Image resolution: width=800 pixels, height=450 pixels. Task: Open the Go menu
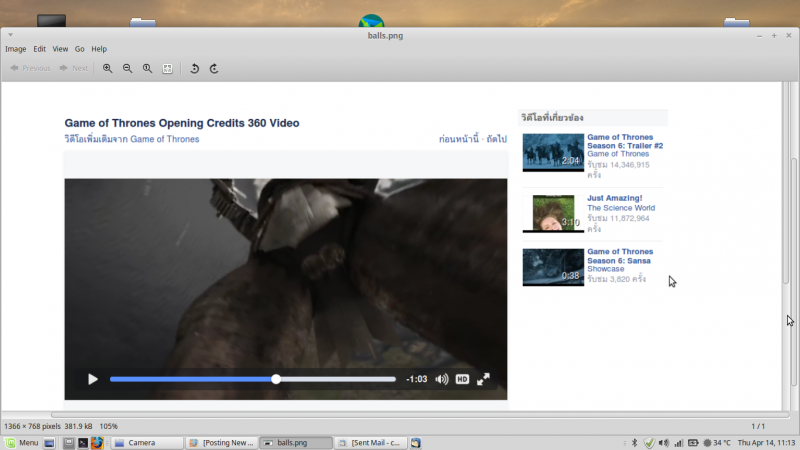pyautogui.click(x=80, y=49)
